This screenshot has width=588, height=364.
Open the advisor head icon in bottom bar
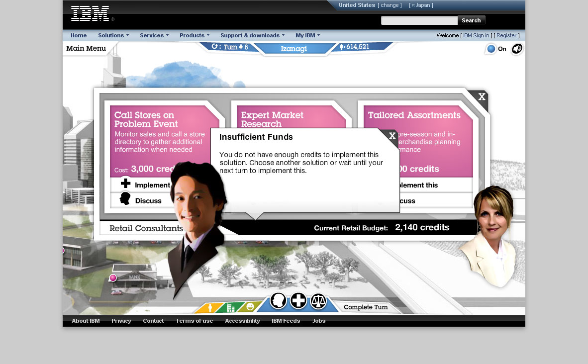278,301
